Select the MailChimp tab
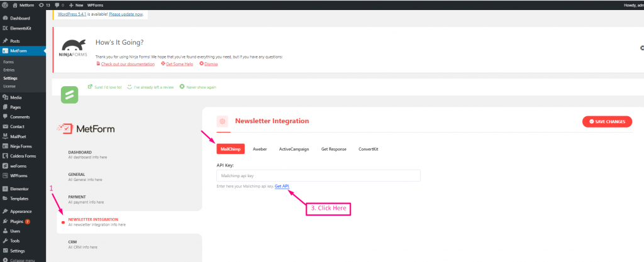Screen dimensions: 644x262 [230, 149]
